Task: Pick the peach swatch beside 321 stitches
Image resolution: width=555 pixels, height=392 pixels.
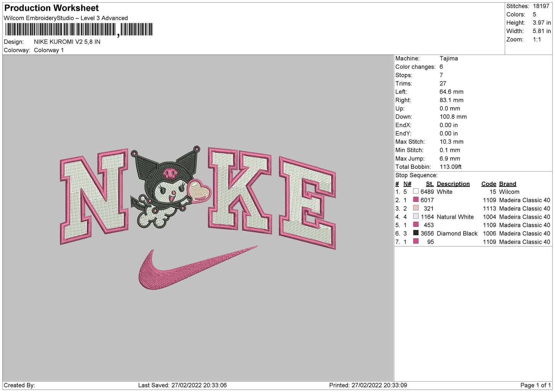Action: tap(416, 208)
